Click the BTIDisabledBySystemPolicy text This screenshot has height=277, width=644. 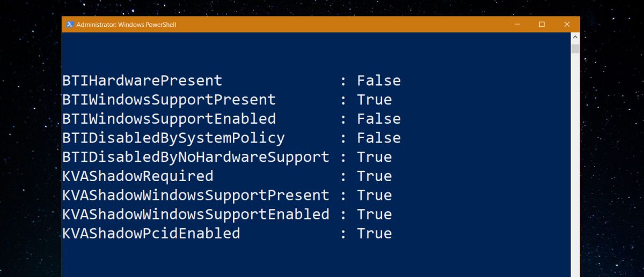tap(174, 138)
